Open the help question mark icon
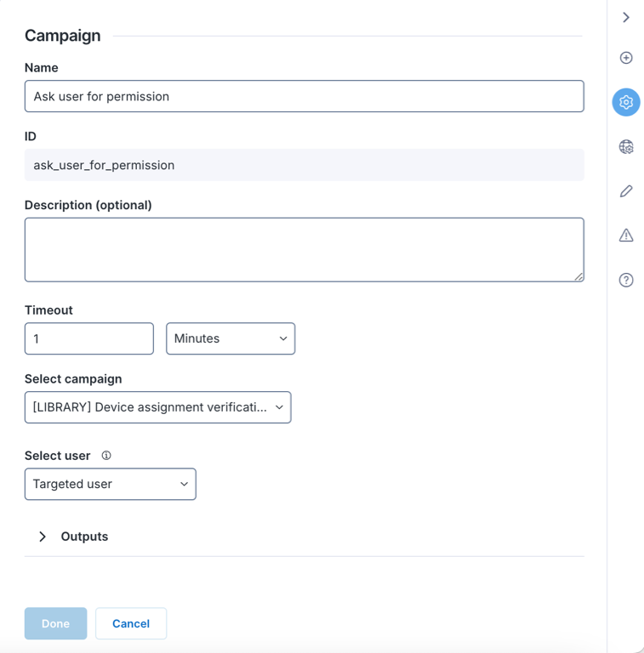 coord(626,280)
